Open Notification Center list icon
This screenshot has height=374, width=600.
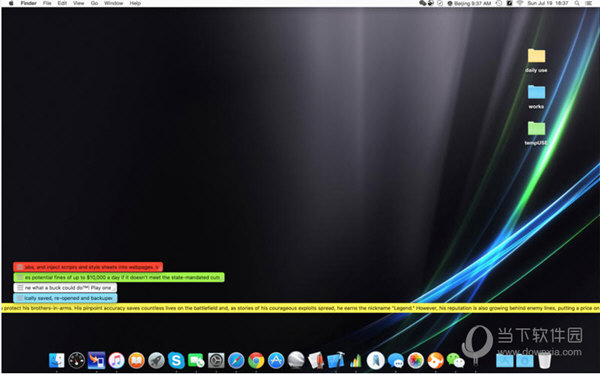[x=589, y=3]
